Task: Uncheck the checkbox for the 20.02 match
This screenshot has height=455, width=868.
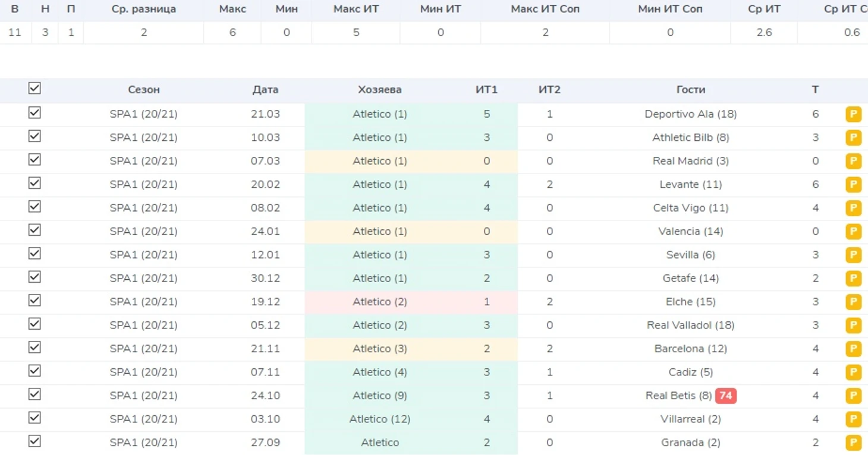Action: tap(34, 183)
